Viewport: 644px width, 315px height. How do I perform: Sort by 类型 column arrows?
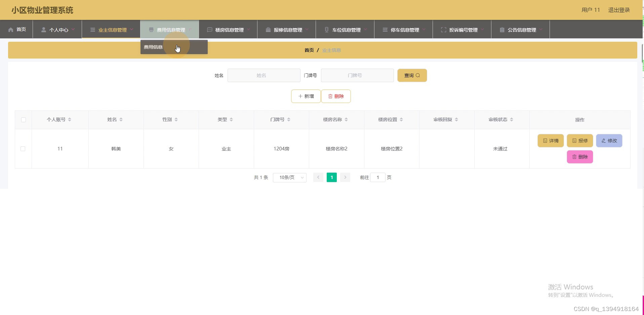(x=231, y=119)
